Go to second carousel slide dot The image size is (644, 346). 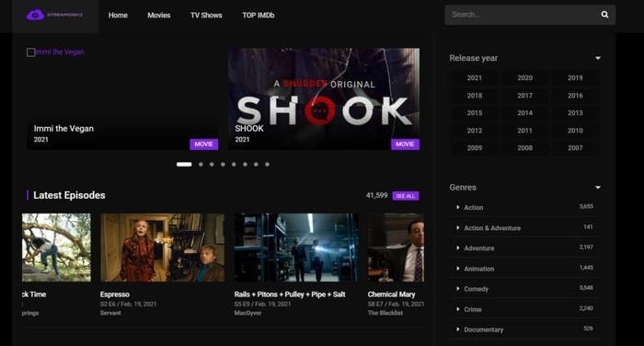tap(201, 165)
